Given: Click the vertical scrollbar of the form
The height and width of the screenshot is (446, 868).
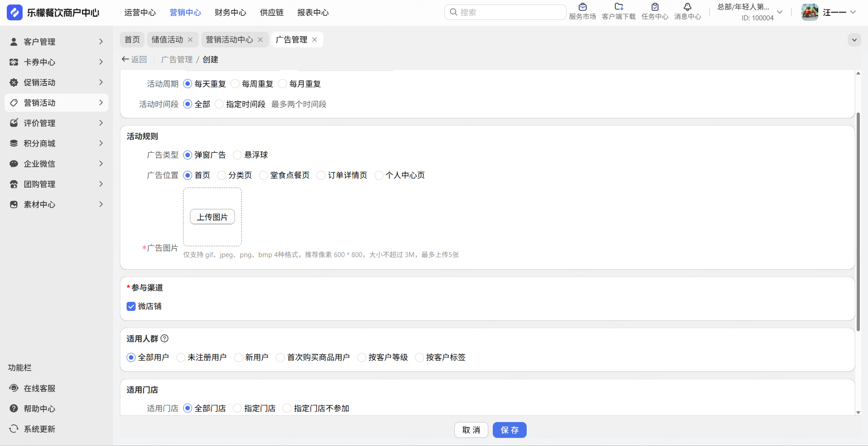Looking at the screenshot, I should (x=858, y=221).
